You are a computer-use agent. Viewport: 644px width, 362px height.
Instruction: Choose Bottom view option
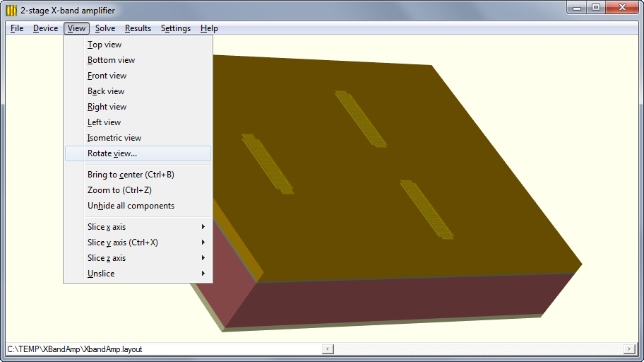click(x=138, y=60)
